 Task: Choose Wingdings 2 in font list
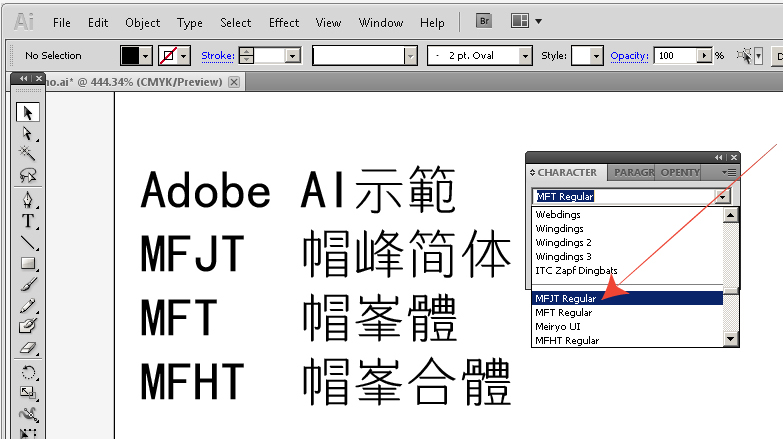point(627,243)
